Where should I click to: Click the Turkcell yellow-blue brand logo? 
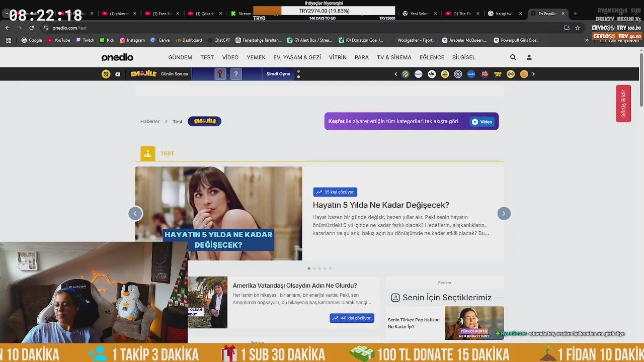[406, 74]
